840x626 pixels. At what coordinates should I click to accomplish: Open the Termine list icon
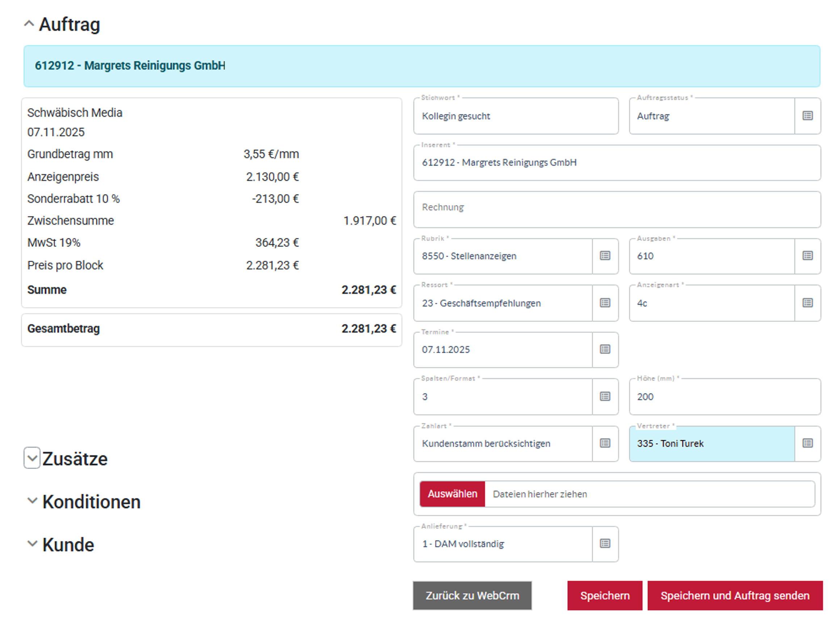pos(605,349)
